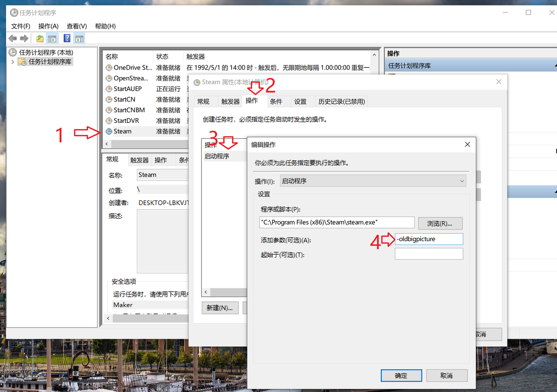Click the 描述 text area
Screen dimensions: 557x392
(163, 242)
